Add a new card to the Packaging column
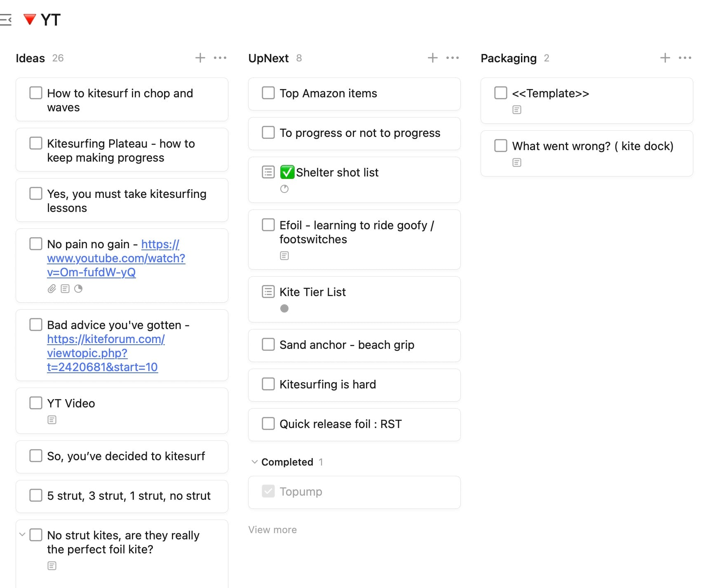Viewport: 704px width, 588px height. (665, 58)
